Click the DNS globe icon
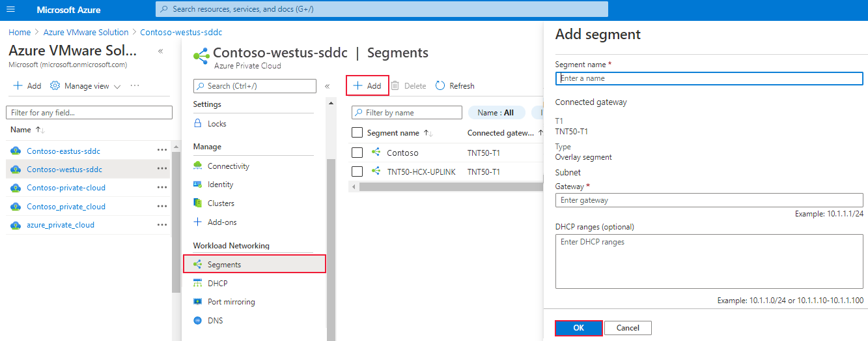This screenshot has height=341, width=868. pyautogui.click(x=198, y=321)
